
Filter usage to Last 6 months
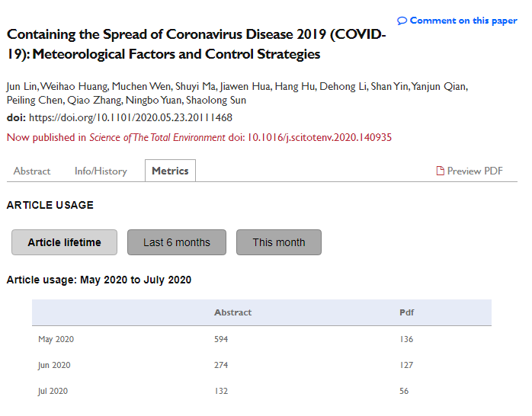coord(177,242)
